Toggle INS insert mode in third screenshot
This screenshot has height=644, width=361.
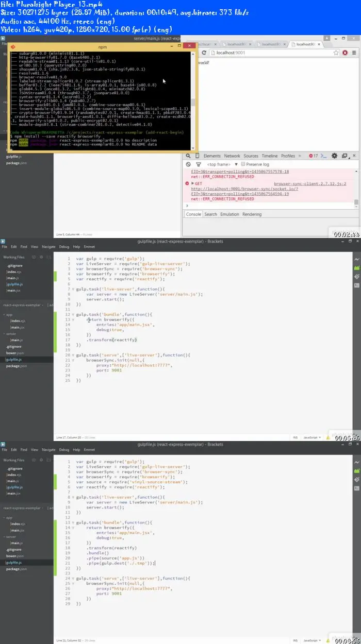coord(296,640)
